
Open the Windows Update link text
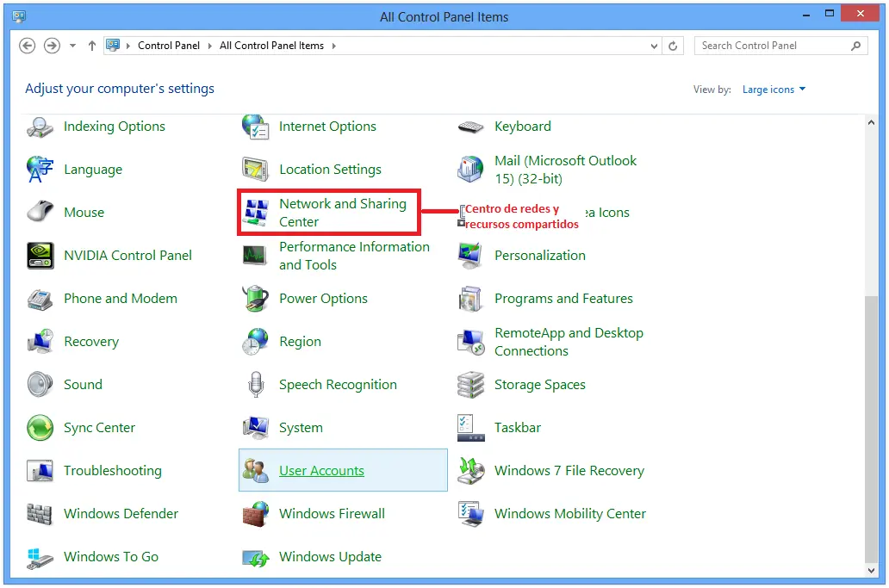330,557
